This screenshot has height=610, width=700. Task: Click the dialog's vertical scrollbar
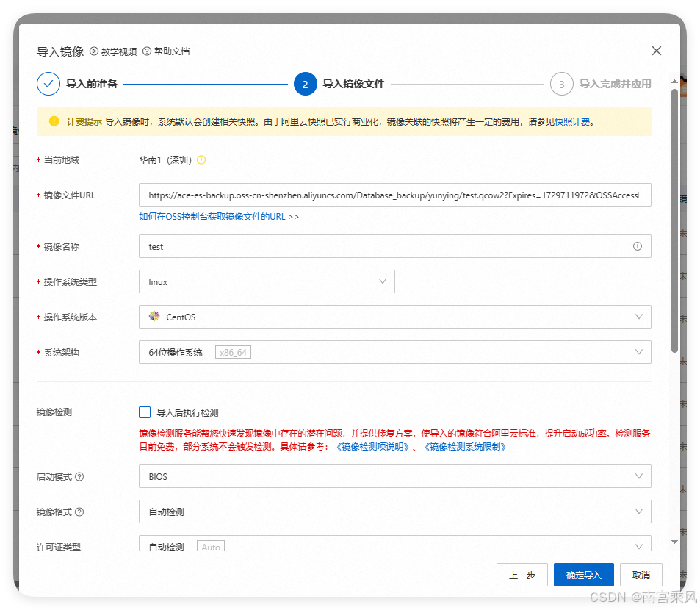click(x=674, y=220)
